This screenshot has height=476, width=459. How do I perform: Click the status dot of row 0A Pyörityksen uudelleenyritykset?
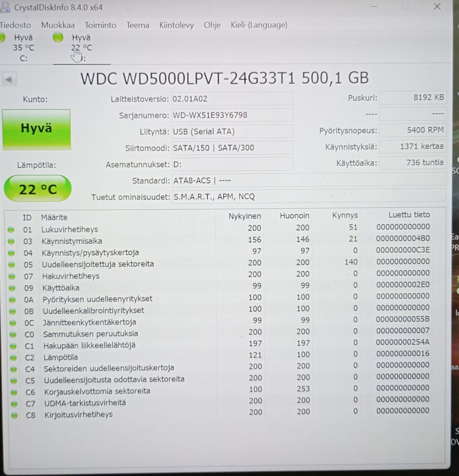click(12, 300)
